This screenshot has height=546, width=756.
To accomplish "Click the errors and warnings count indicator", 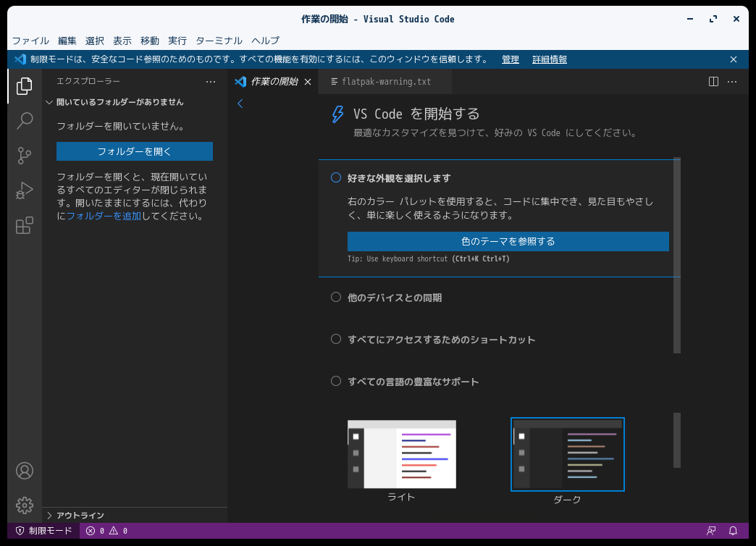I will tap(106, 531).
